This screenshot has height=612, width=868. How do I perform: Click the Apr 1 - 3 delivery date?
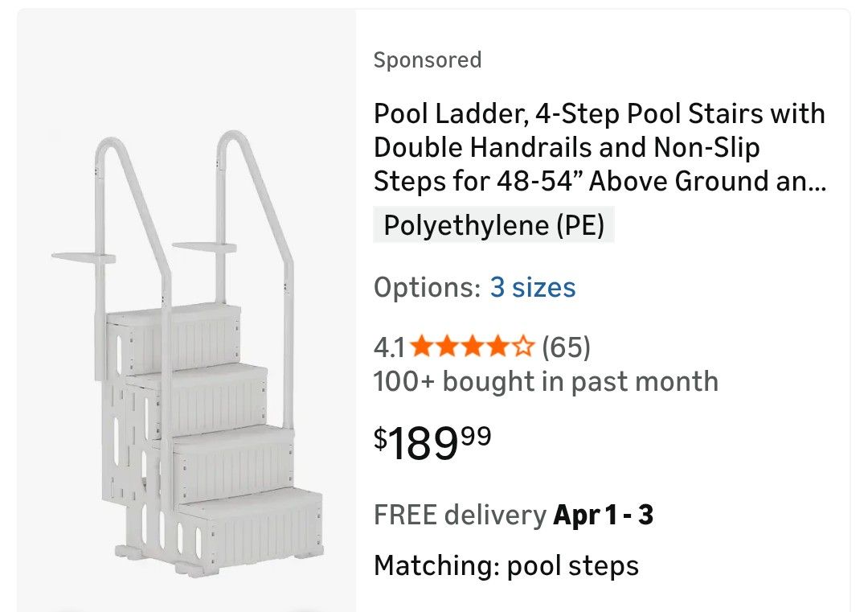click(x=603, y=515)
